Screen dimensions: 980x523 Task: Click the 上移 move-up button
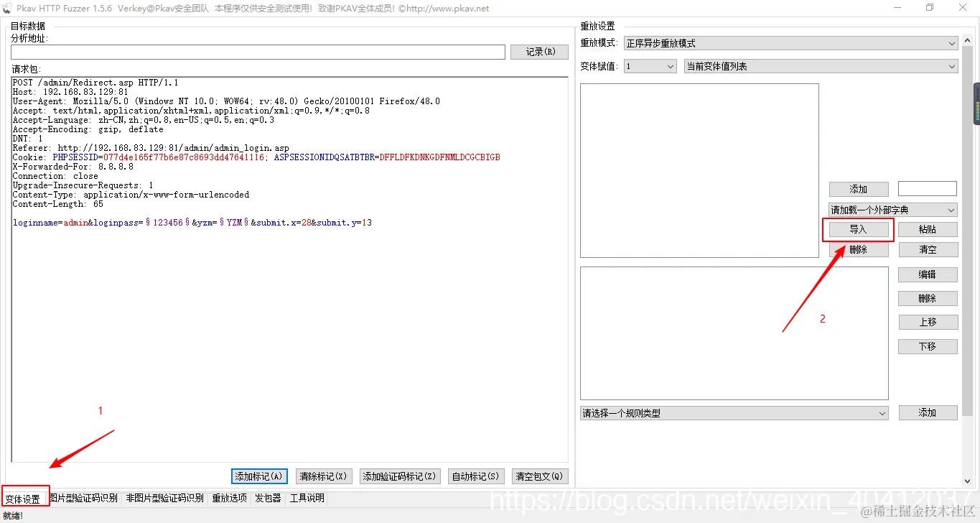[928, 322]
